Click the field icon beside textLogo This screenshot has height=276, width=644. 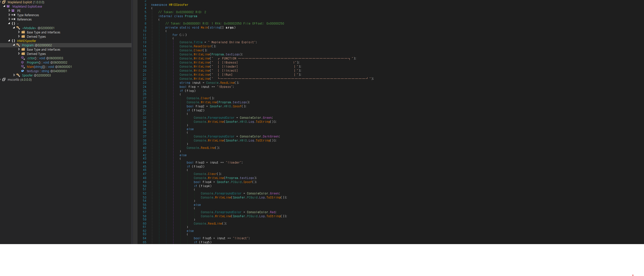(23, 71)
